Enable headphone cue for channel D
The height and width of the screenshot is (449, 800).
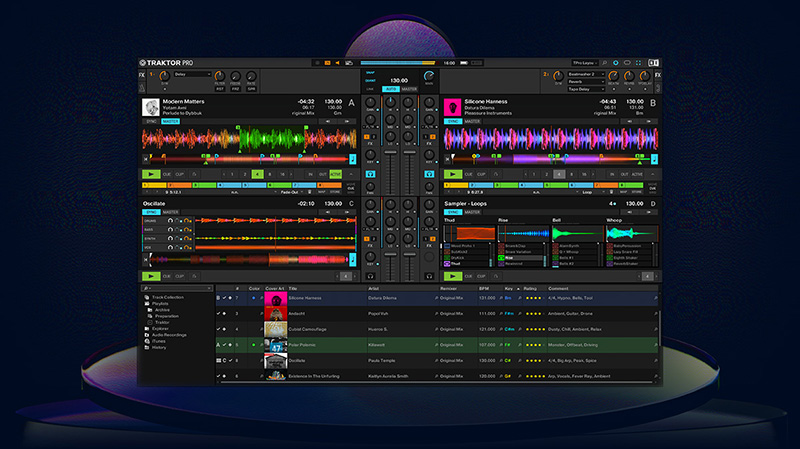click(429, 277)
